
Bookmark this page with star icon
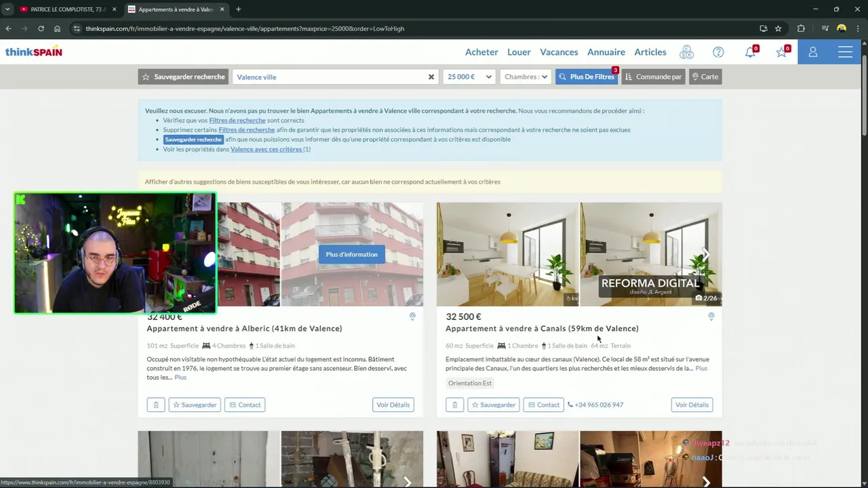pyautogui.click(x=778, y=28)
